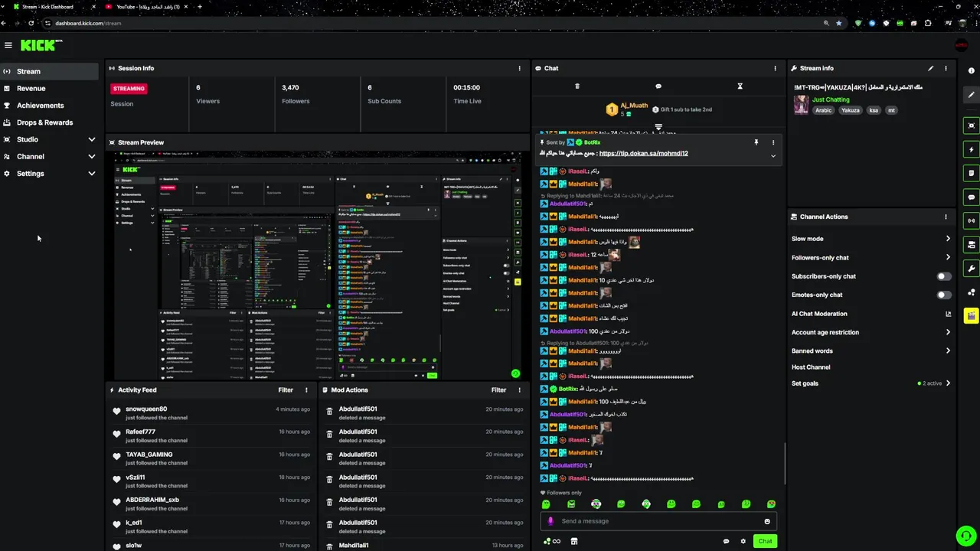Click the wrench icon in right rail
This screenshot has height=551, width=980.
point(971,269)
